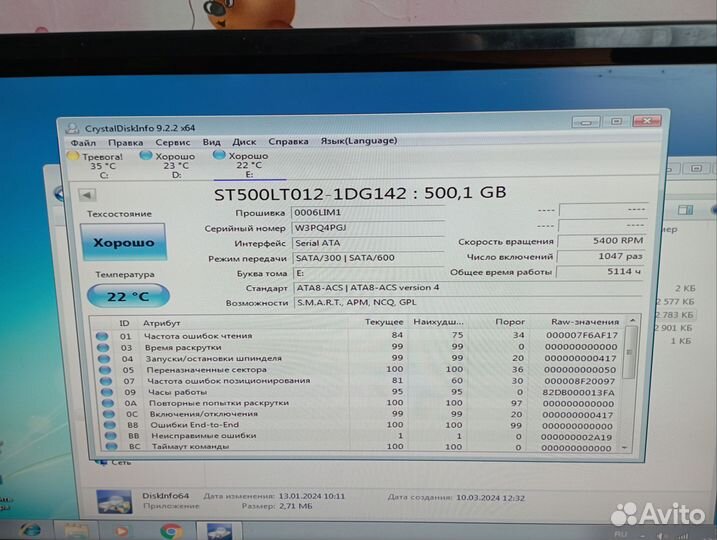Click the Буква тома field E:
The image size is (717, 540).
pos(367,273)
